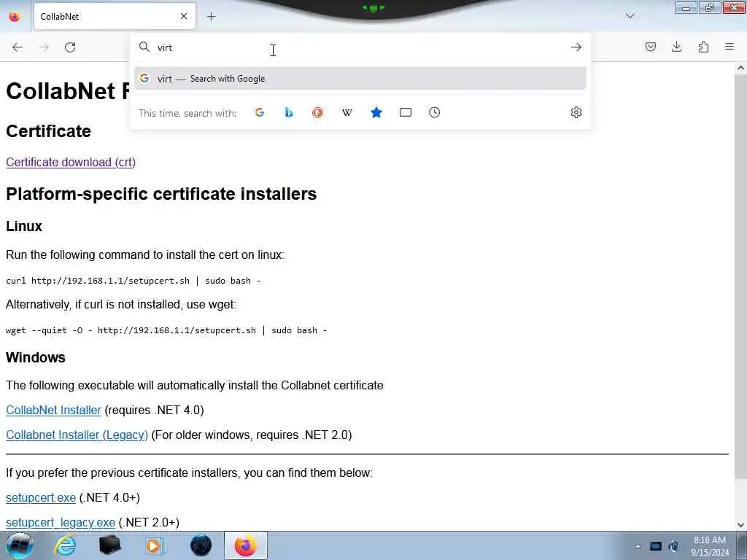Image resolution: width=747 pixels, height=560 pixels.
Task: Expand the list all tabs dropdown
Action: 630,16
